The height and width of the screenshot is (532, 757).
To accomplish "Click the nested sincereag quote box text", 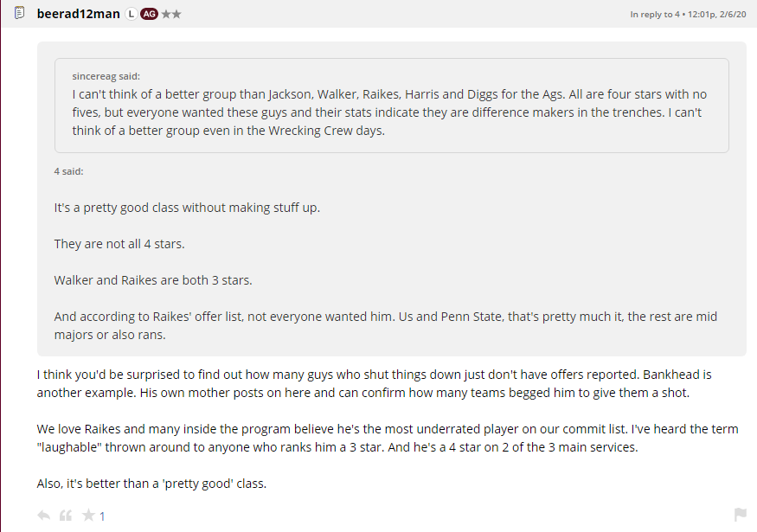I will tap(391, 112).
